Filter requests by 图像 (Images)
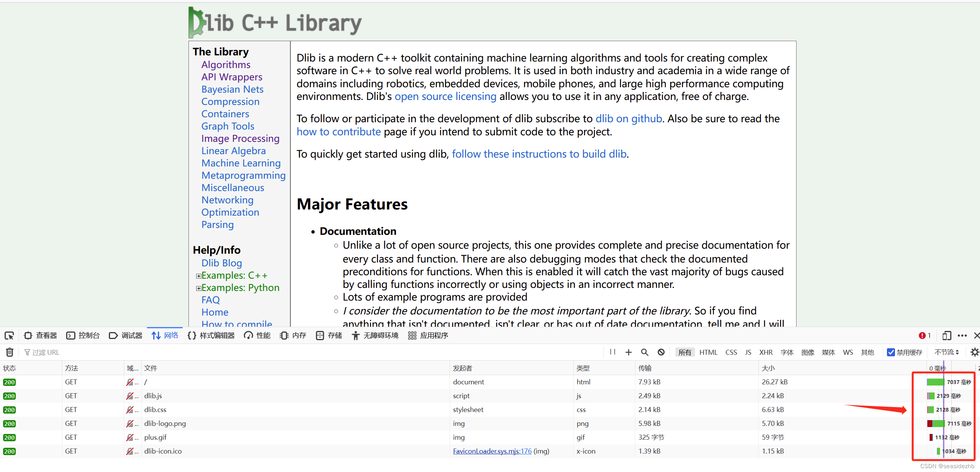Image resolution: width=980 pixels, height=472 pixels. coord(808,352)
